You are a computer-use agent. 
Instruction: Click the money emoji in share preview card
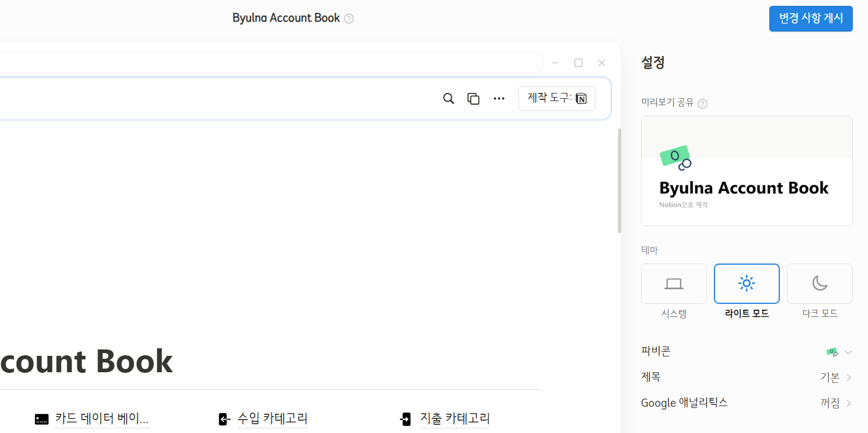(676, 158)
